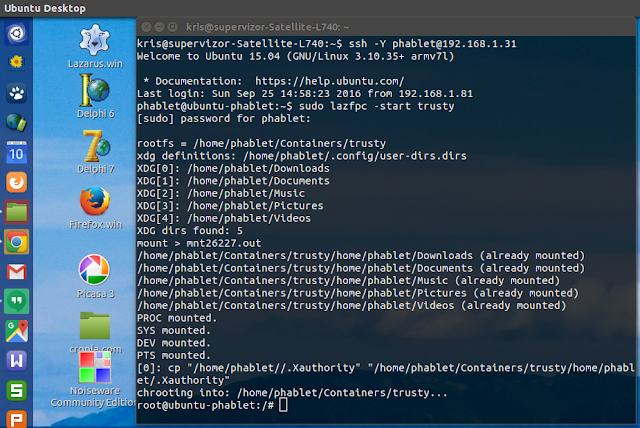Image resolution: width=640 pixels, height=428 pixels.
Task: Select the Lazarus.win desktop icon
Action: pos(95,46)
